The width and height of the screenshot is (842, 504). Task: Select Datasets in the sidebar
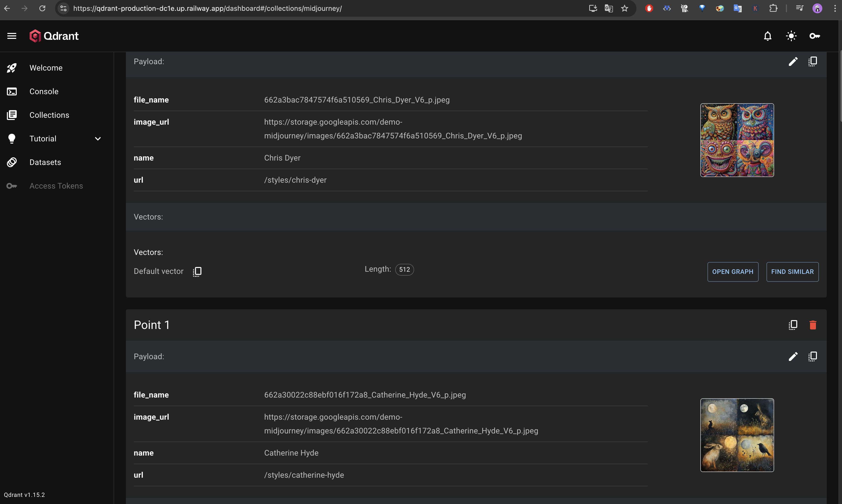[45, 162]
